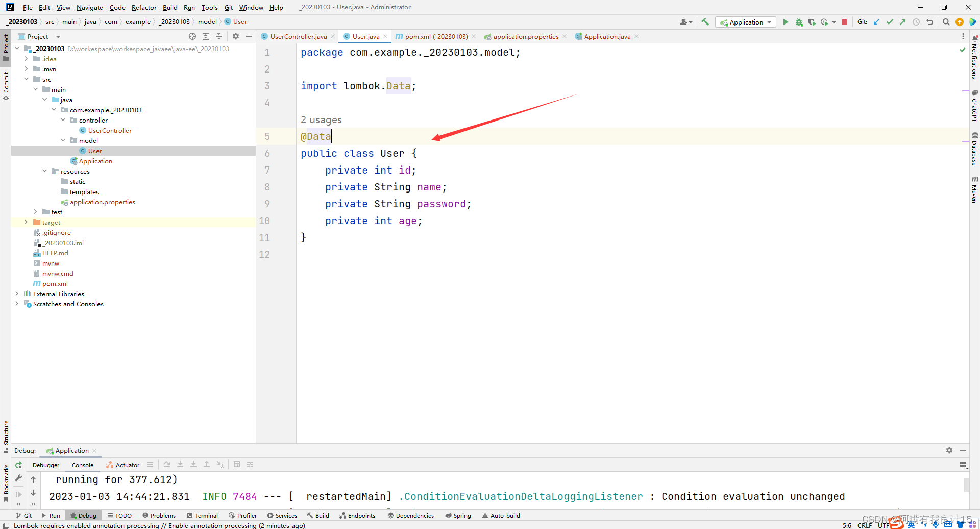Start debugging with the bug icon
This screenshot has width=980, height=529.
799,22
